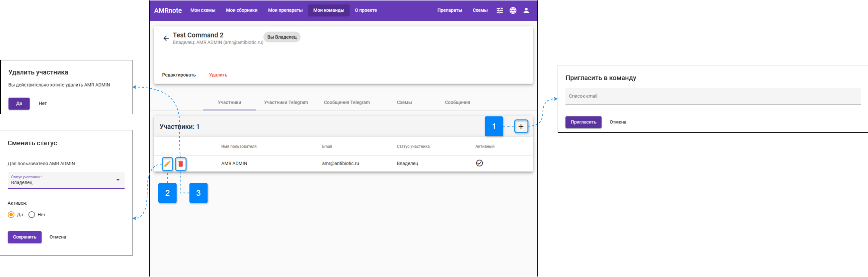Click the Пригласить button
The height and width of the screenshot is (277, 868).
583,122
